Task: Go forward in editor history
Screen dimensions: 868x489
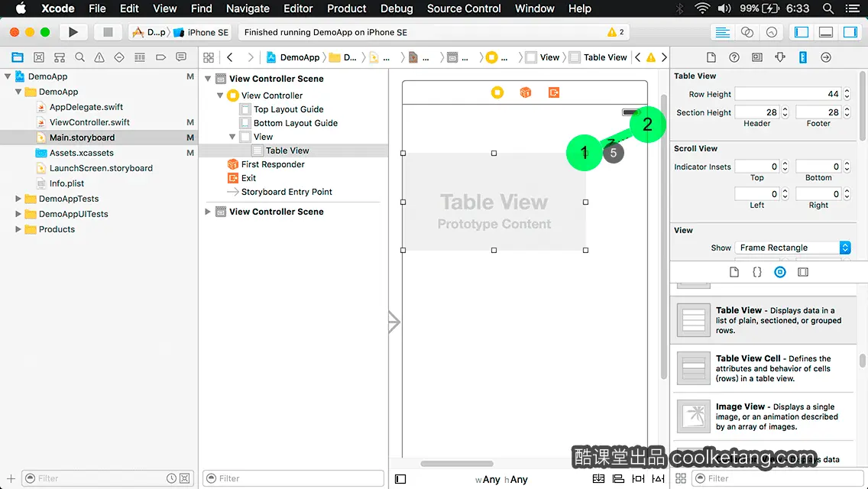Action: point(250,57)
